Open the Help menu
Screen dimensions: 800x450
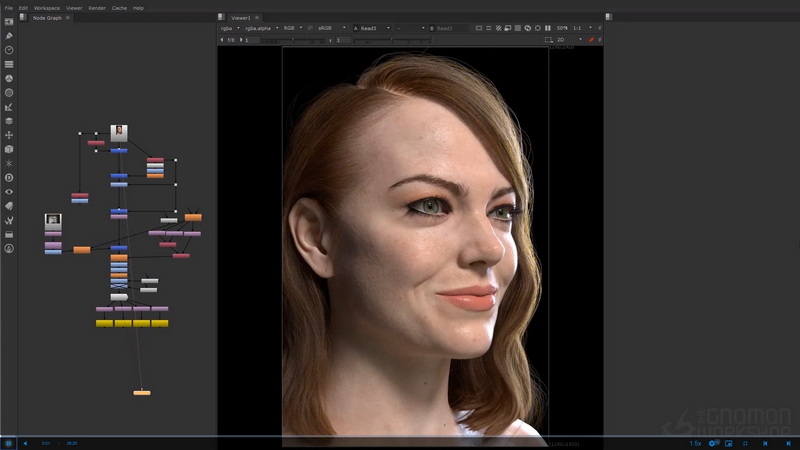(x=138, y=8)
